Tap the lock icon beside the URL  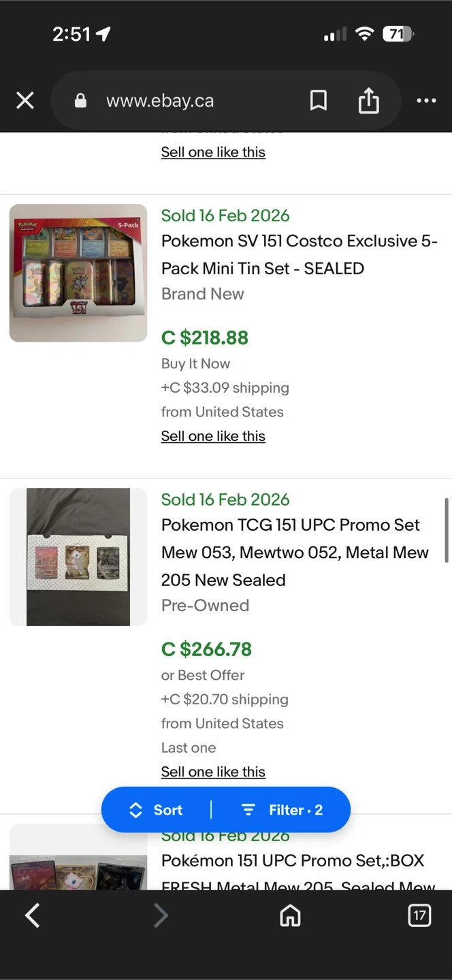click(80, 101)
